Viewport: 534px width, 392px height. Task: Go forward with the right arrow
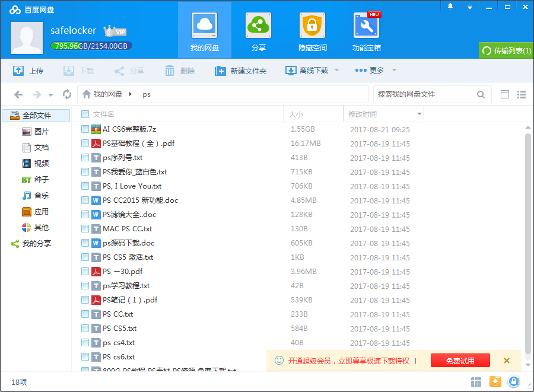click(36, 94)
